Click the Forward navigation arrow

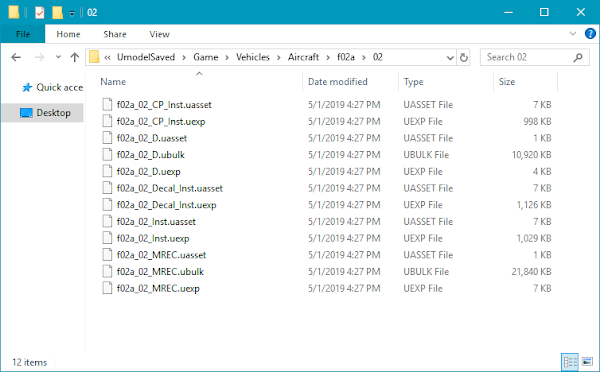click(x=39, y=57)
